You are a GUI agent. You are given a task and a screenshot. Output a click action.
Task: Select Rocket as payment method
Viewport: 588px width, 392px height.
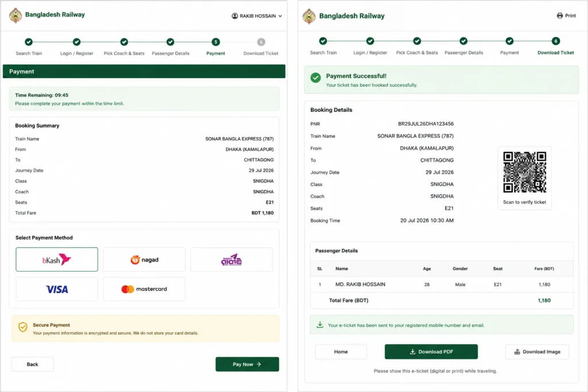pyautogui.click(x=231, y=259)
